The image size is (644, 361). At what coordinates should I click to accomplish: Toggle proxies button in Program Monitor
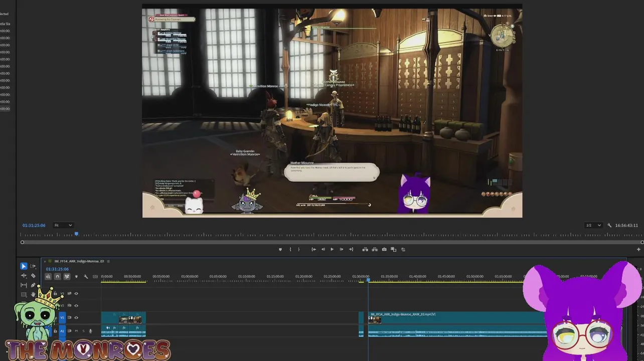(x=403, y=249)
